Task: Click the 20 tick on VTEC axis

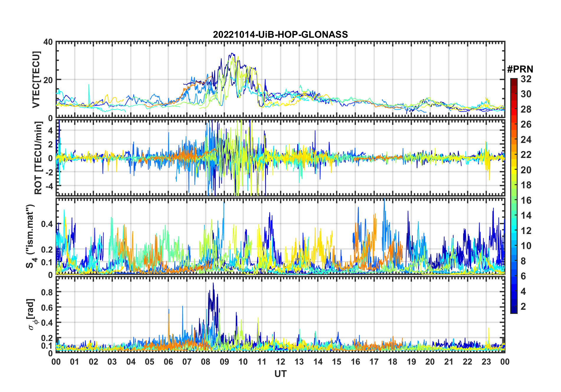Action: pos(48,80)
